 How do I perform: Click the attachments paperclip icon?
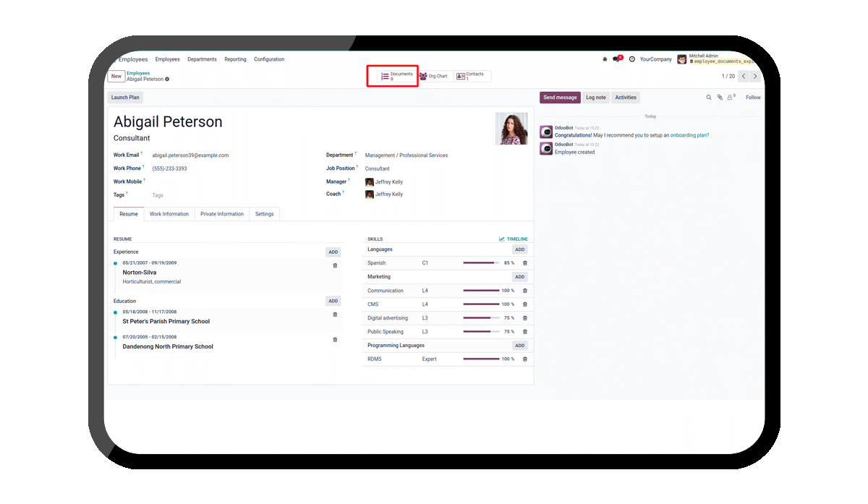pos(720,98)
